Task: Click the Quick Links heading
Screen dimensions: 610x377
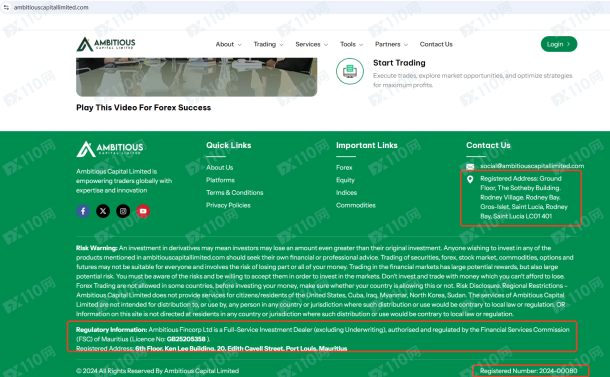Action: (x=229, y=145)
